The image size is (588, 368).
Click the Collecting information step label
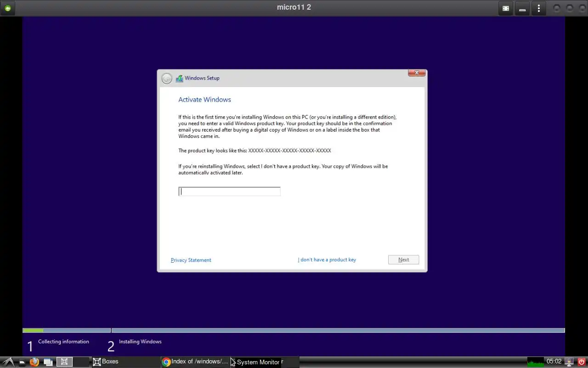63,341
